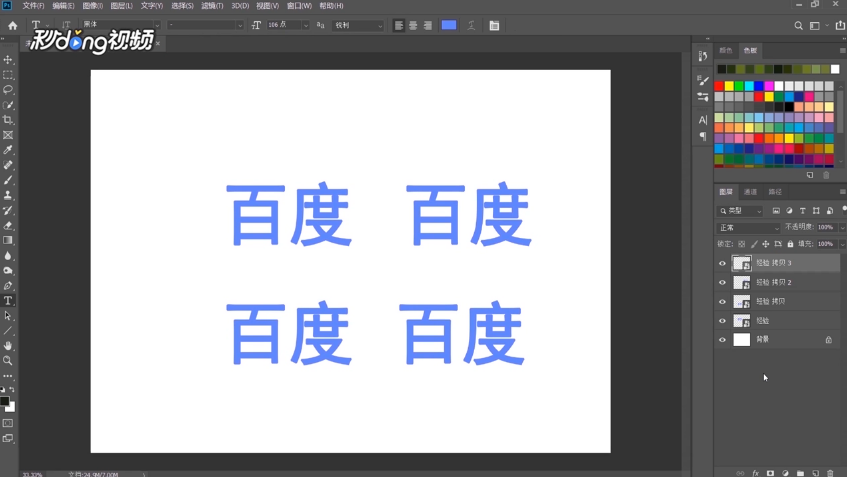Viewport: 847px width, 477px height.
Task: Open the search icon at top right
Action: click(x=798, y=25)
